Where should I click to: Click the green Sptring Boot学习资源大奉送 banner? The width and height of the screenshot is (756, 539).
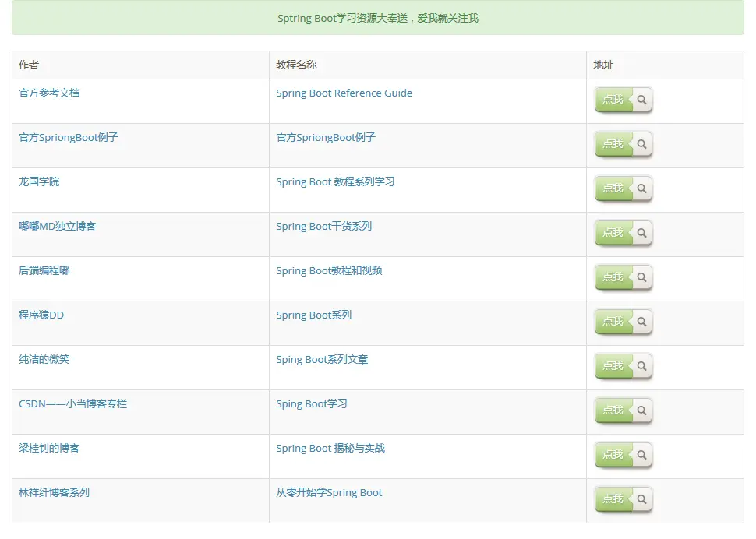(378, 18)
